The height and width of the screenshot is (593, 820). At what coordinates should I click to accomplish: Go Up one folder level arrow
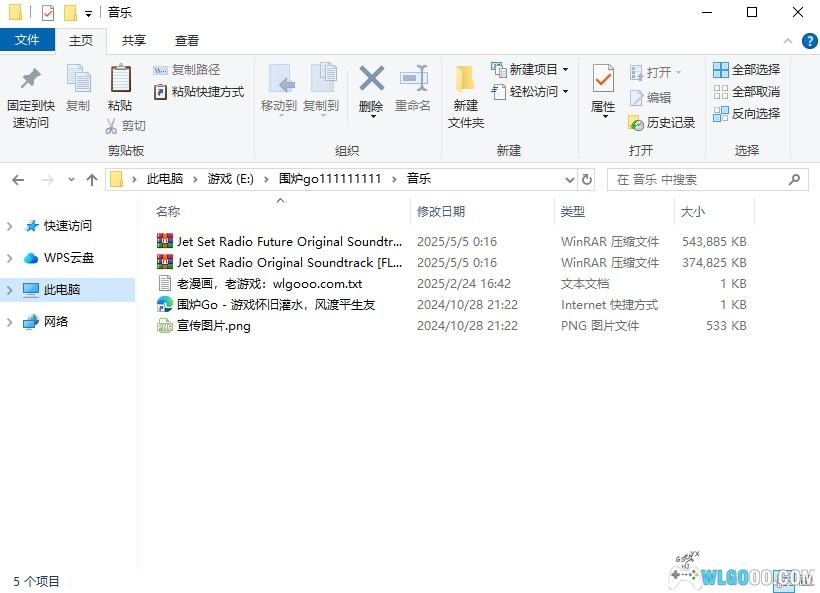tap(92, 180)
